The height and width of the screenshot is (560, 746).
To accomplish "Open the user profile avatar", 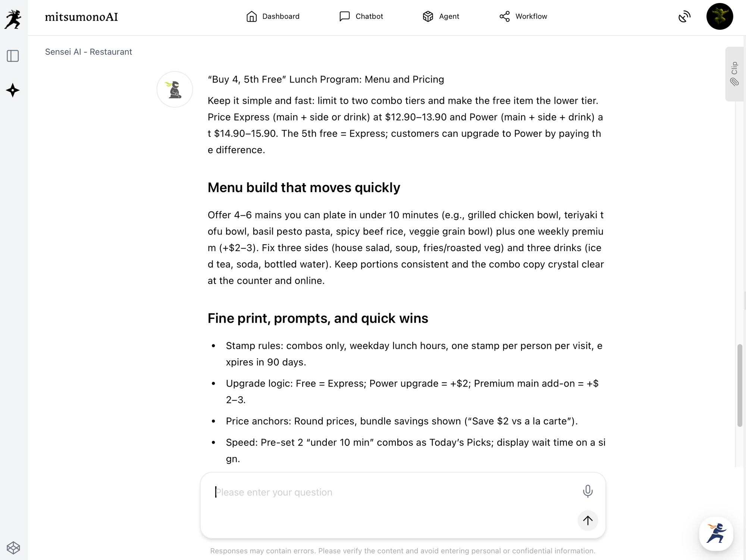I will click(720, 16).
